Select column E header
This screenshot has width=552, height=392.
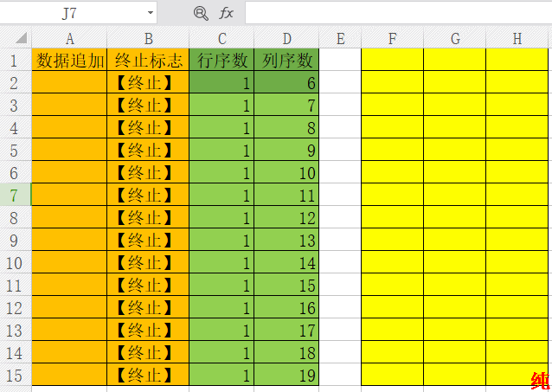[x=340, y=38]
